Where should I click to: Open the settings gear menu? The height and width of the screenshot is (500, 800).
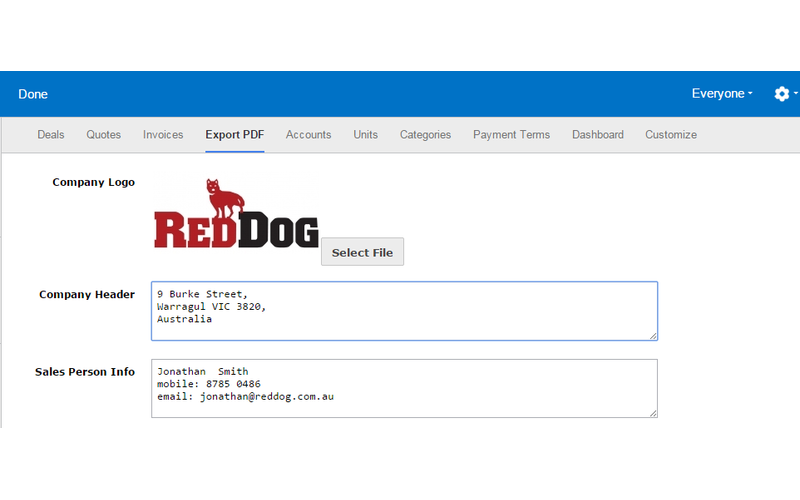785,94
